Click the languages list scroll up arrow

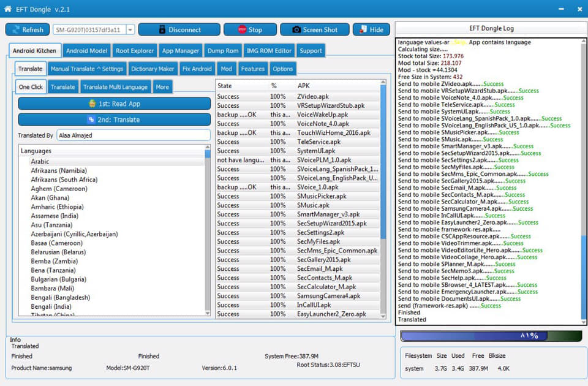coord(208,147)
